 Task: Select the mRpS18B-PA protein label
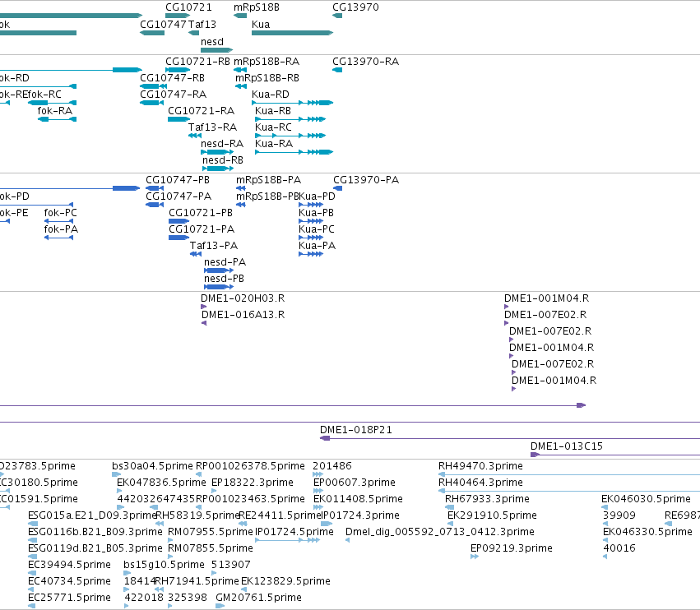(x=268, y=180)
